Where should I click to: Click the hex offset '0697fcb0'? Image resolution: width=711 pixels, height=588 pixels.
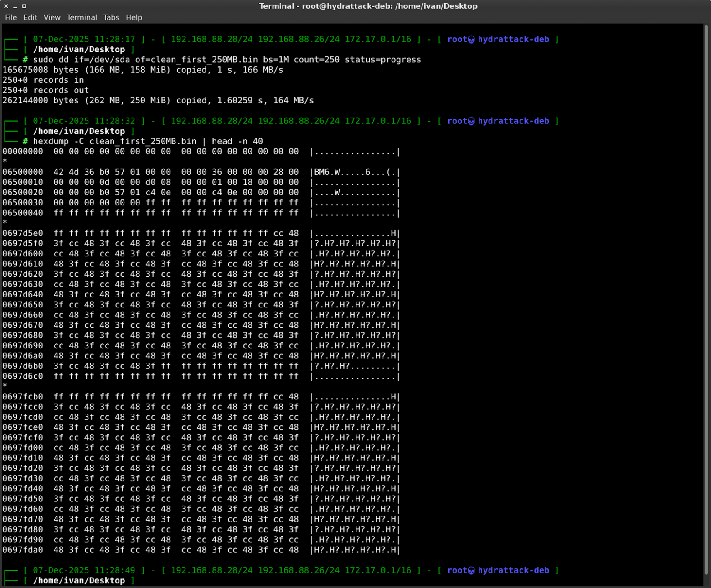23,397
